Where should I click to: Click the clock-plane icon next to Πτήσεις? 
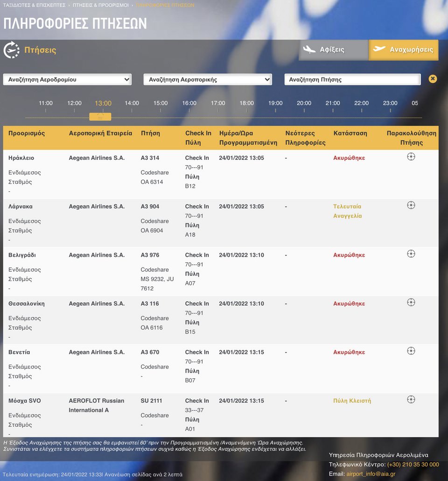11,50
